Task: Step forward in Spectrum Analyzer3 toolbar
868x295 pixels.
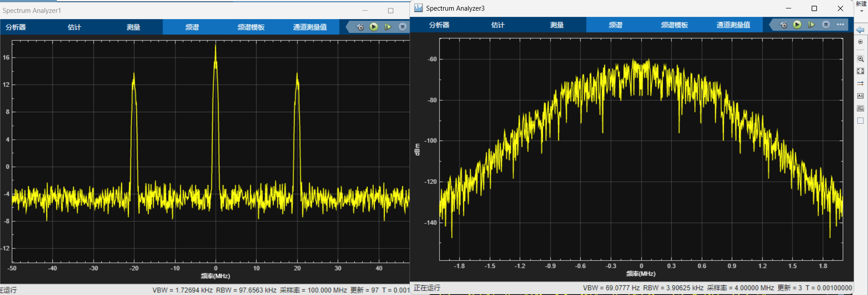Action: coord(812,25)
